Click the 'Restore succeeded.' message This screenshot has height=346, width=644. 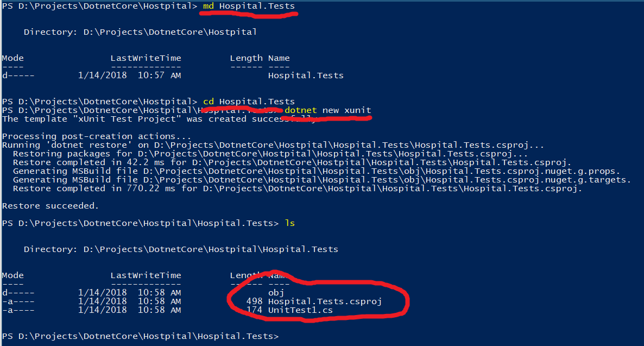[x=50, y=206]
